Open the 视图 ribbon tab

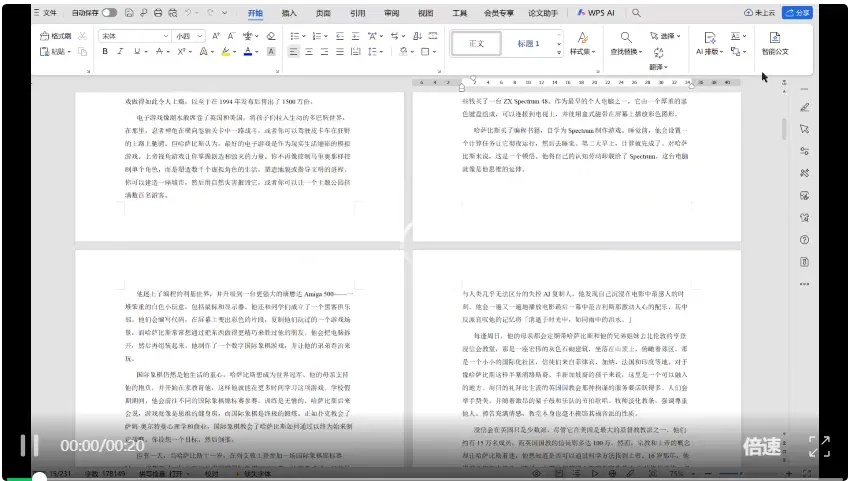[x=426, y=13]
